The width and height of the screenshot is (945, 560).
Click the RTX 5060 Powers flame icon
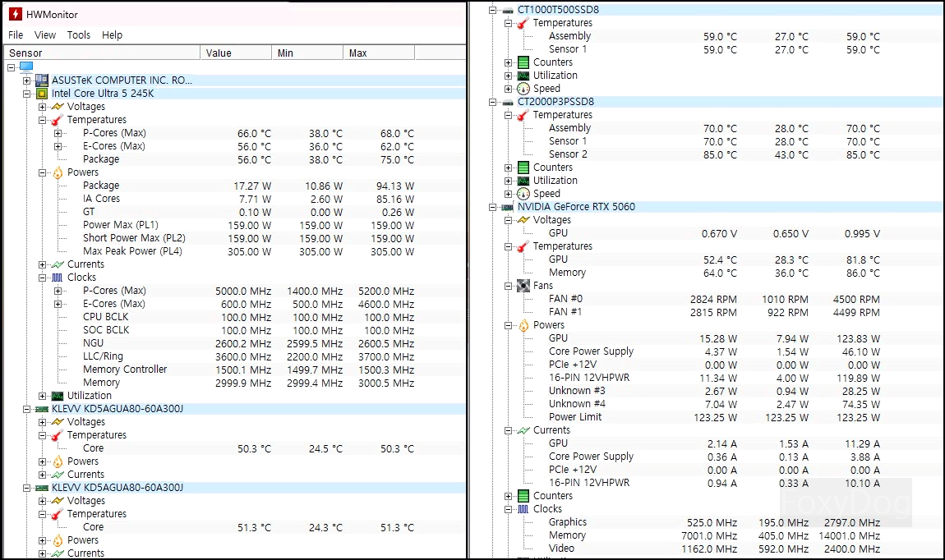point(523,325)
